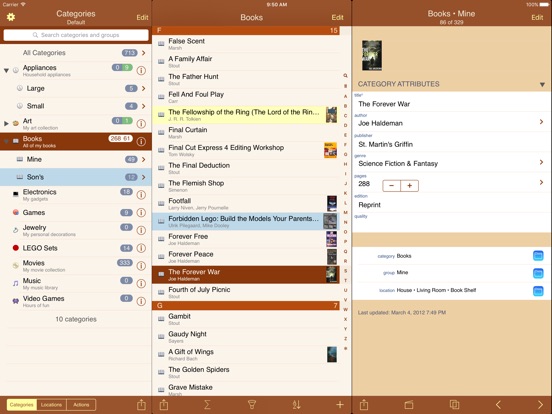Tap Edit in Categories header
552x414 pixels.
point(142,17)
